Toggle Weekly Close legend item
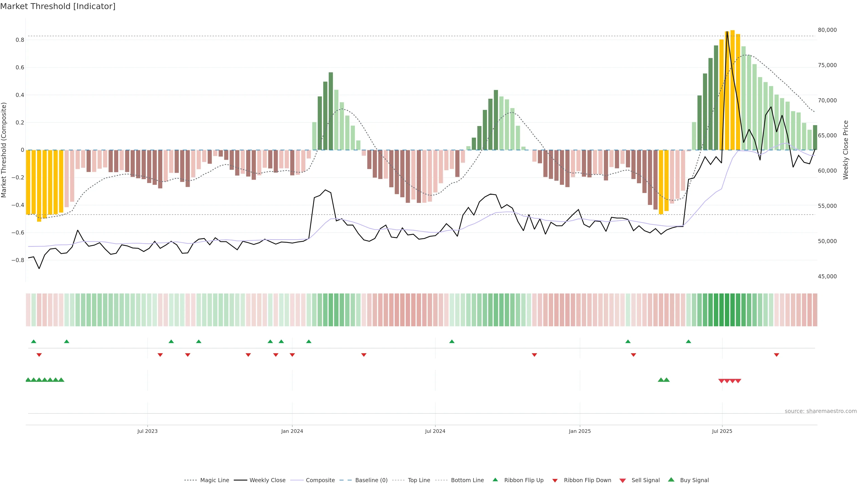The width and height of the screenshot is (868, 488). [267, 480]
